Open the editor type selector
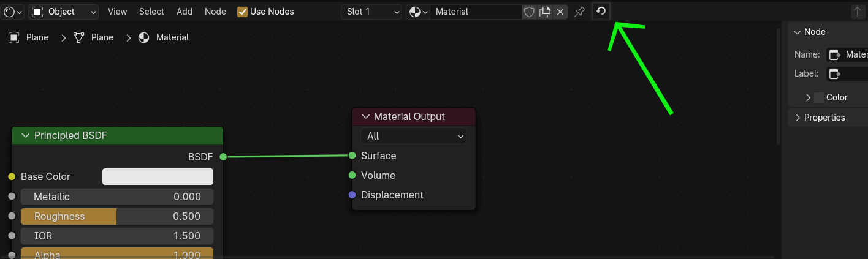This screenshot has height=259, width=868. (x=13, y=12)
